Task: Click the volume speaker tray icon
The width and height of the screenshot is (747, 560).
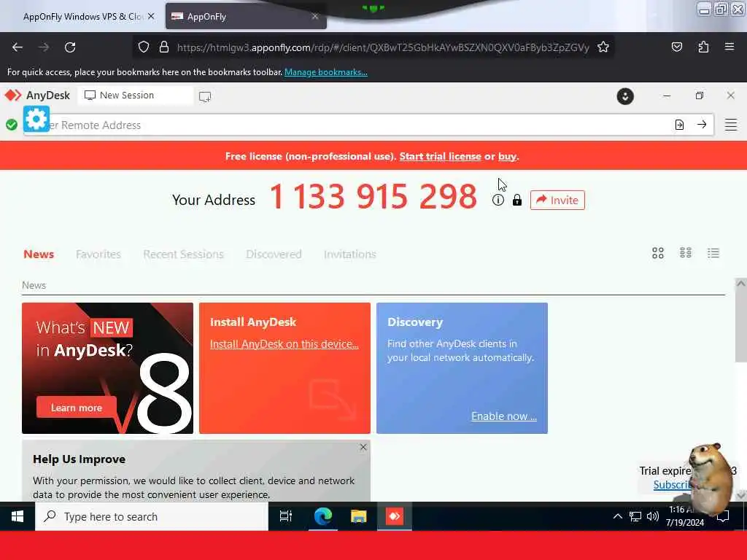Action: click(x=653, y=516)
